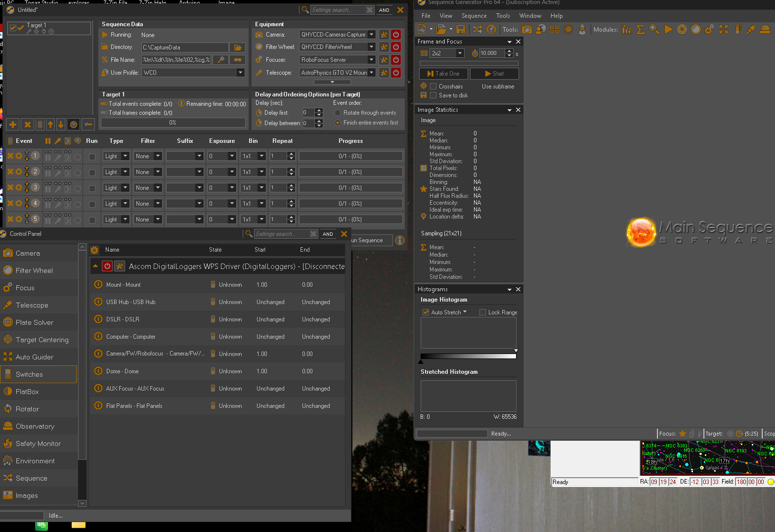Add new target with plus button
Viewport: 775px width, 532px height.
(x=13, y=125)
